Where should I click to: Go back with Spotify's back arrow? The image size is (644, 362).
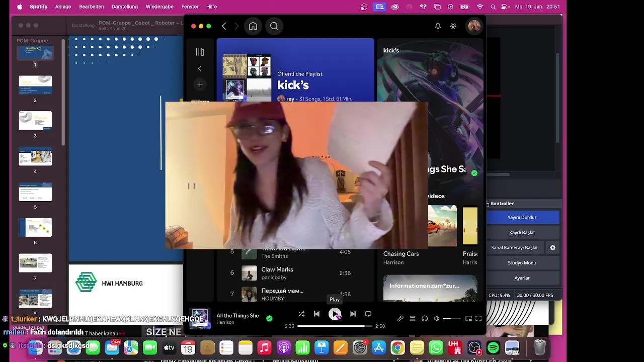pyautogui.click(x=224, y=26)
